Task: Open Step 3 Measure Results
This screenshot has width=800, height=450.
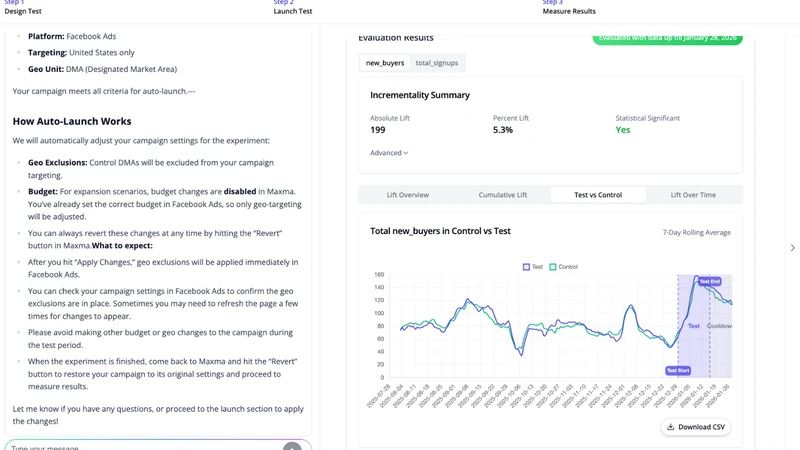Action: point(569,7)
